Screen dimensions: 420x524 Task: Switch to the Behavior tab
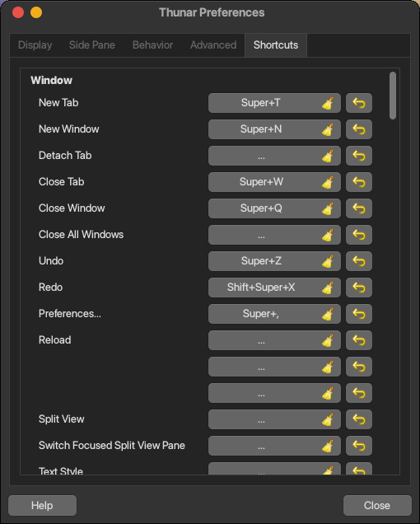(x=152, y=45)
